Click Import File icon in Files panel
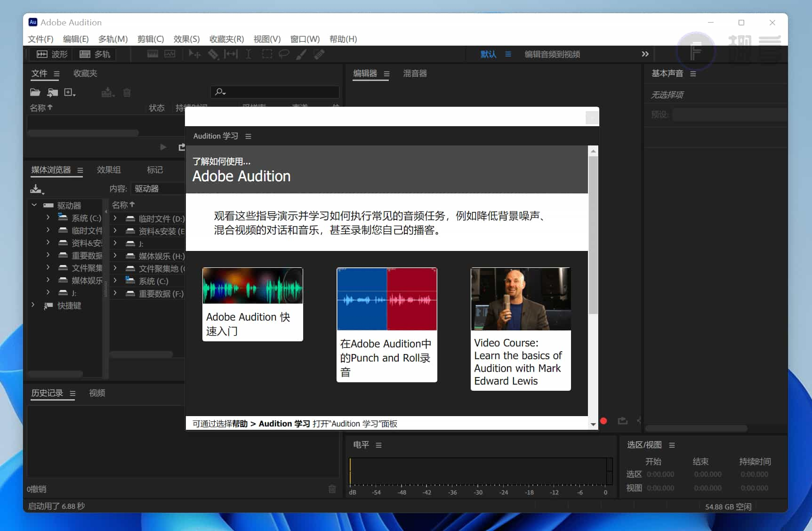Viewport: 812px width, 531px height. [x=52, y=92]
